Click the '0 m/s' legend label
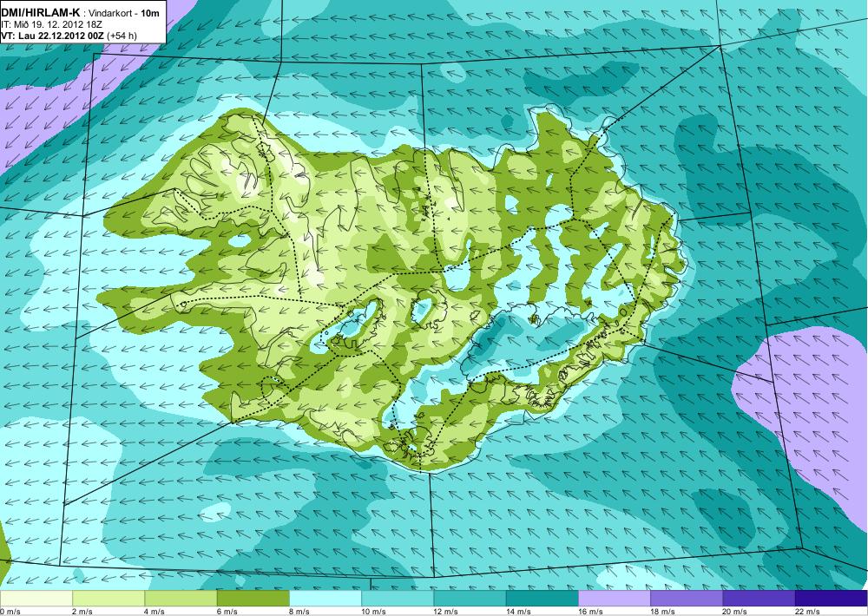 pyautogui.click(x=10, y=612)
